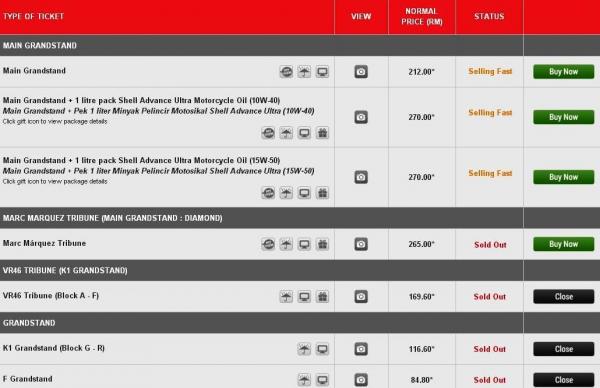Click the TV screen icon for F Grandstand
Viewport: 600px width, 388px height.
click(x=322, y=380)
